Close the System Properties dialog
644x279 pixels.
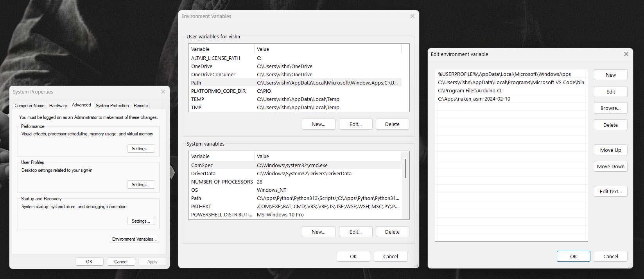click(163, 92)
